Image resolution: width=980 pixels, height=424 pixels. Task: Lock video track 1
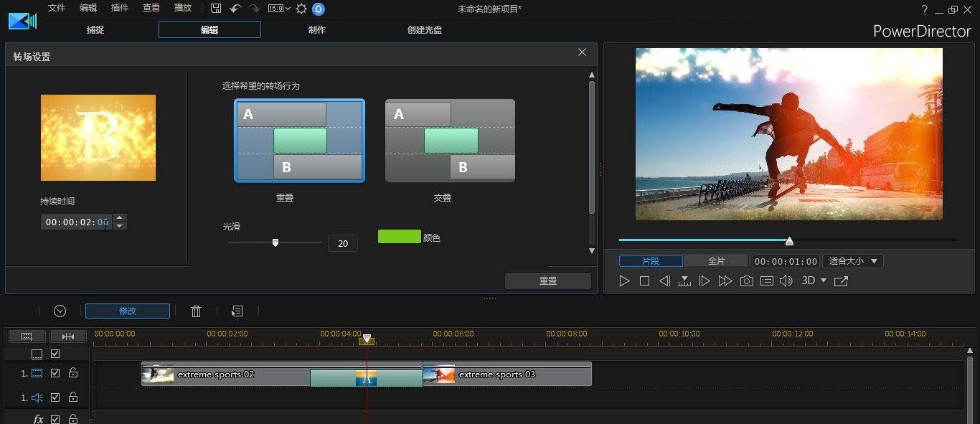(x=73, y=373)
